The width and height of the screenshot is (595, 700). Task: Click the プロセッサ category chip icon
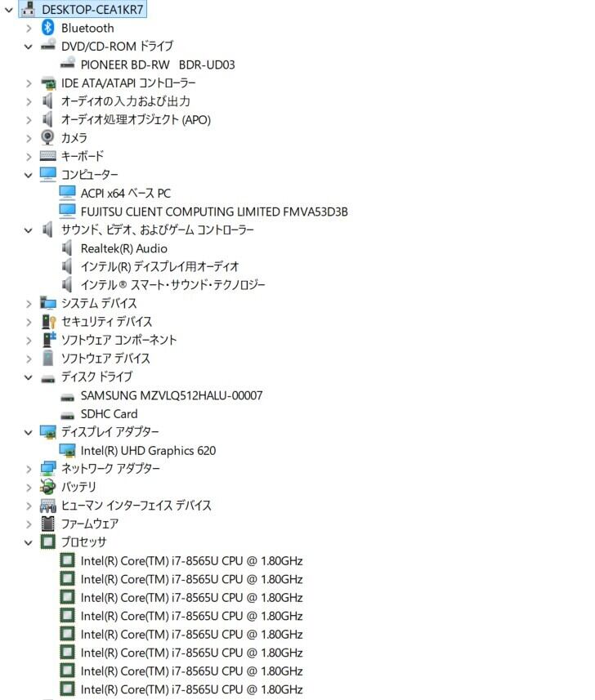(x=47, y=542)
